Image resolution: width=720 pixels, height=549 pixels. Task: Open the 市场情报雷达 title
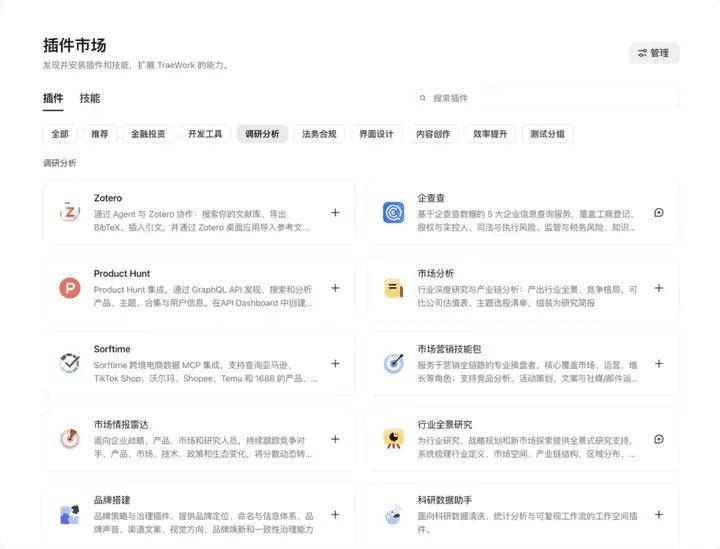[x=121, y=425]
